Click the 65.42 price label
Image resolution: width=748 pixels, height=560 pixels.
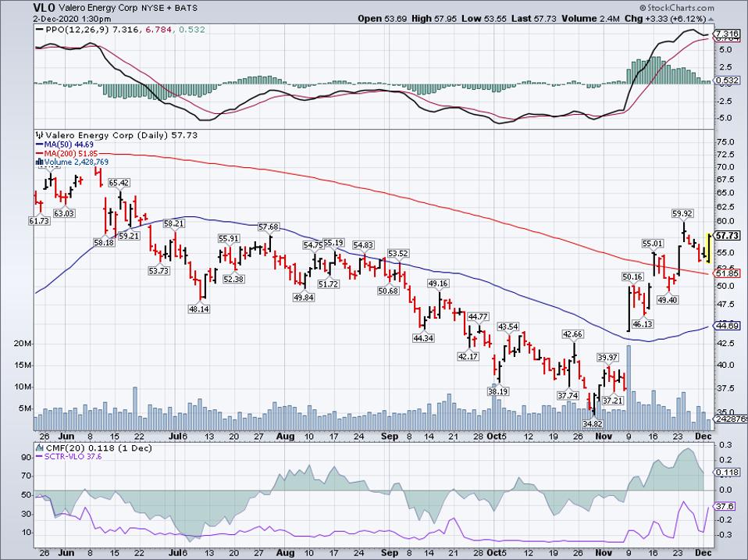click(x=119, y=184)
